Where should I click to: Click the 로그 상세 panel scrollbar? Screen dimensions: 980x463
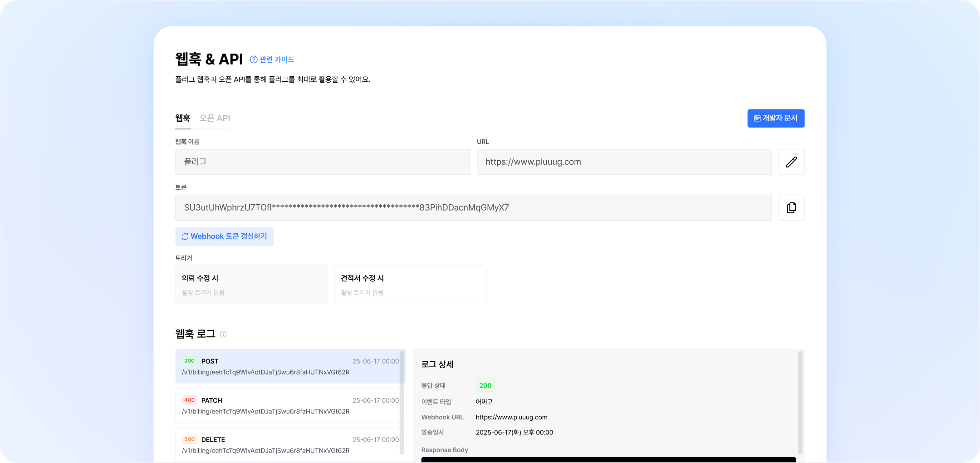pos(800,402)
